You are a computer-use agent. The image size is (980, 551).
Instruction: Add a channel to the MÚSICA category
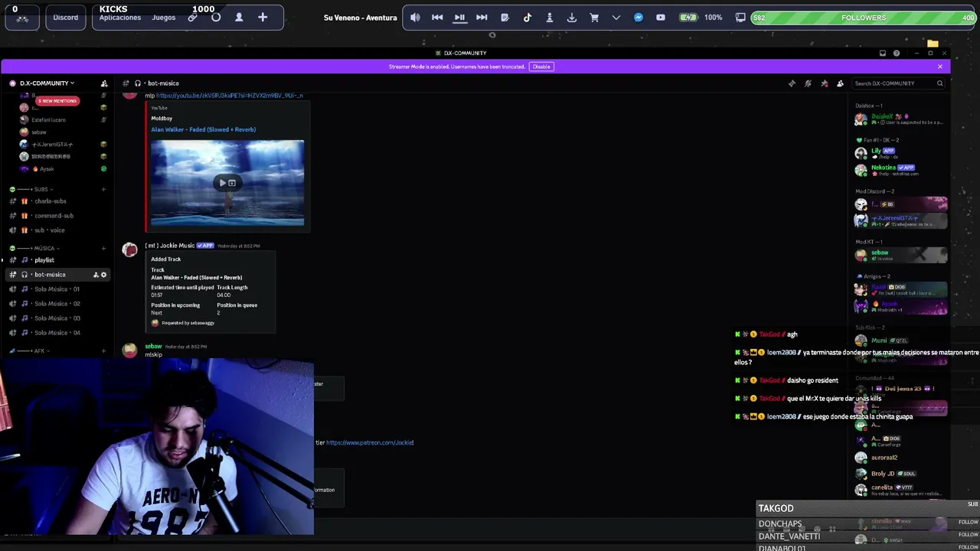point(103,248)
